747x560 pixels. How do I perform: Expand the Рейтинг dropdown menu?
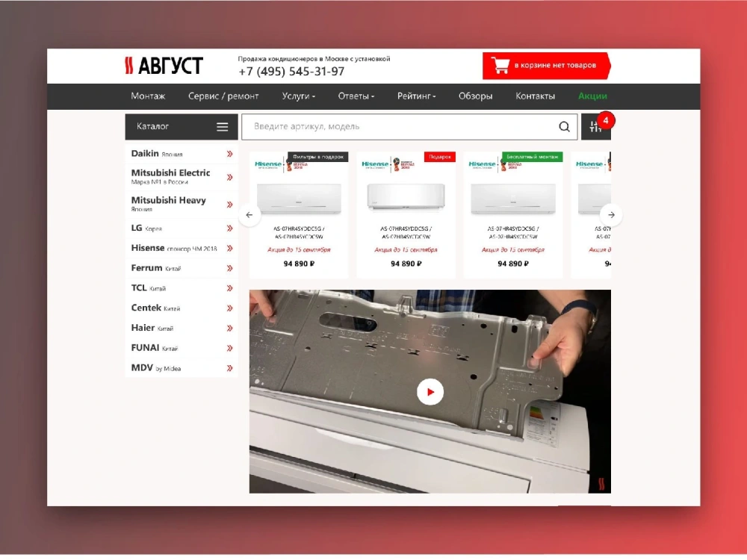pyautogui.click(x=416, y=96)
